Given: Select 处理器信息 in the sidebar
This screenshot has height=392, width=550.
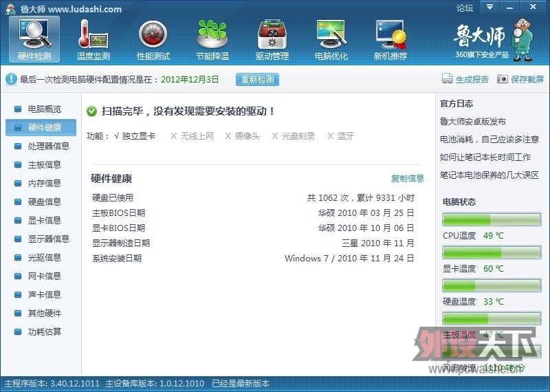Looking at the screenshot, I should (x=48, y=146).
